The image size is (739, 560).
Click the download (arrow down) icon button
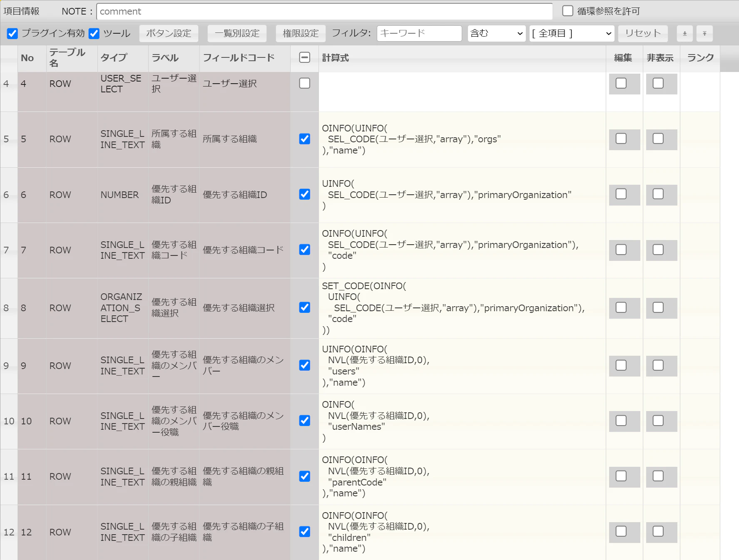[685, 33]
